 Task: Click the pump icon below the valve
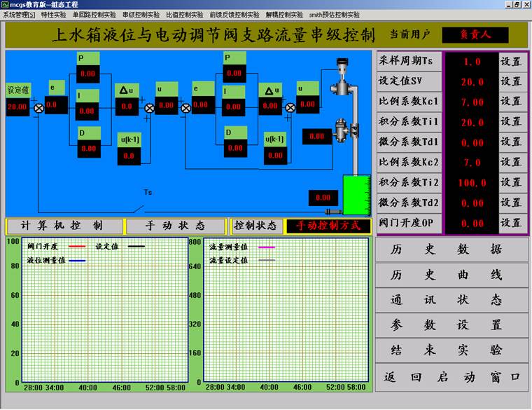tap(342, 133)
